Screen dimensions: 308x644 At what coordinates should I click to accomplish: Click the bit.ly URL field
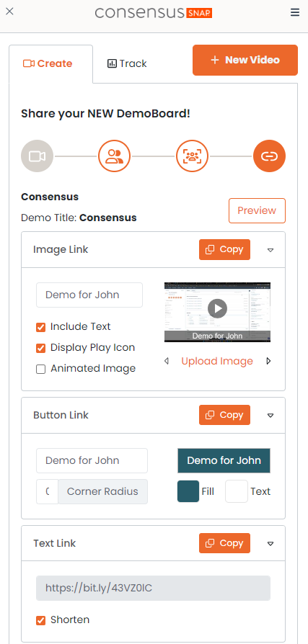click(x=153, y=588)
